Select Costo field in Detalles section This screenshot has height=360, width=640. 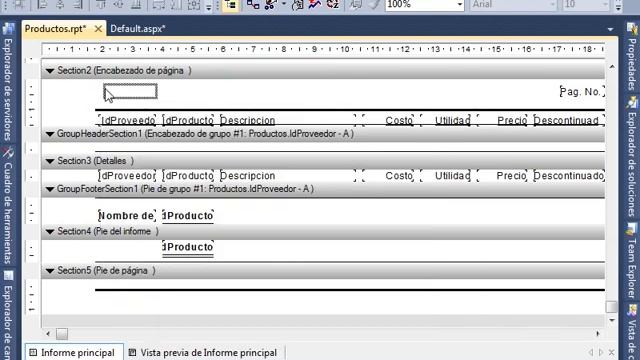click(x=388, y=176)
